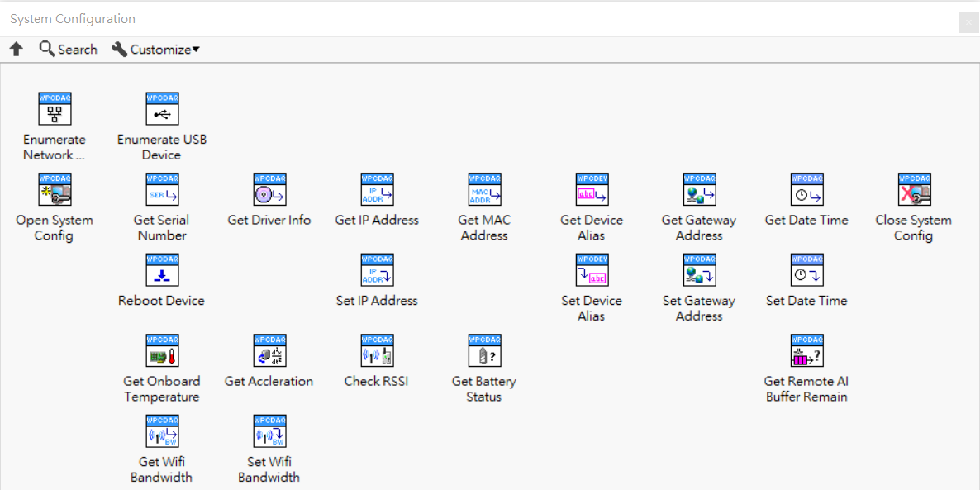Click the Search button in the toolbar
The height and width of the screenshot is (490, 980).
[68, 50]
